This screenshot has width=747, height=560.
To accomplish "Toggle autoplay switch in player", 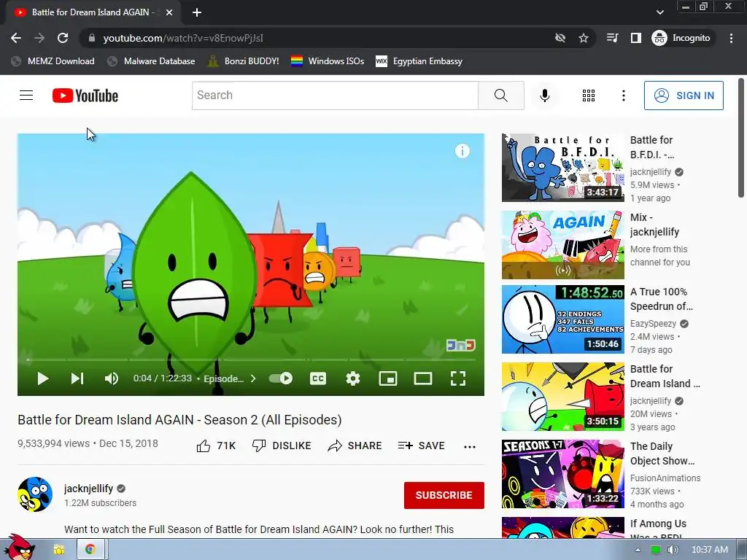I will (x=281, y=378).
